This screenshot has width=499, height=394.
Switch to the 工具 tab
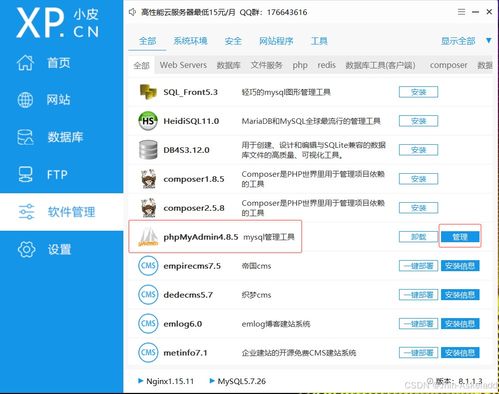click(319, 41)
